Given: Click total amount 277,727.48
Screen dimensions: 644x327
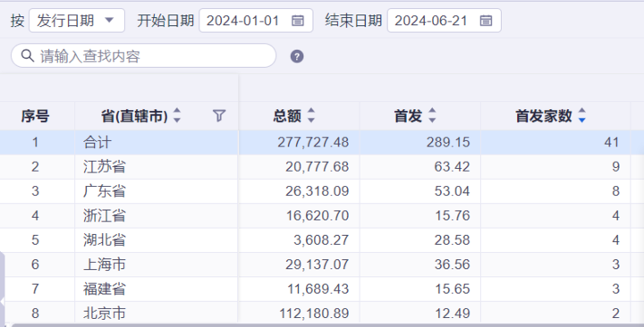Looking at the screenshot, I should [313, 142].
